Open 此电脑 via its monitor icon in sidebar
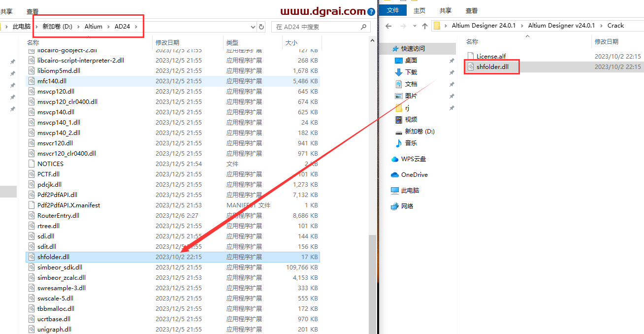This screenshot has width=644, height=334. [x=395, y=191]
